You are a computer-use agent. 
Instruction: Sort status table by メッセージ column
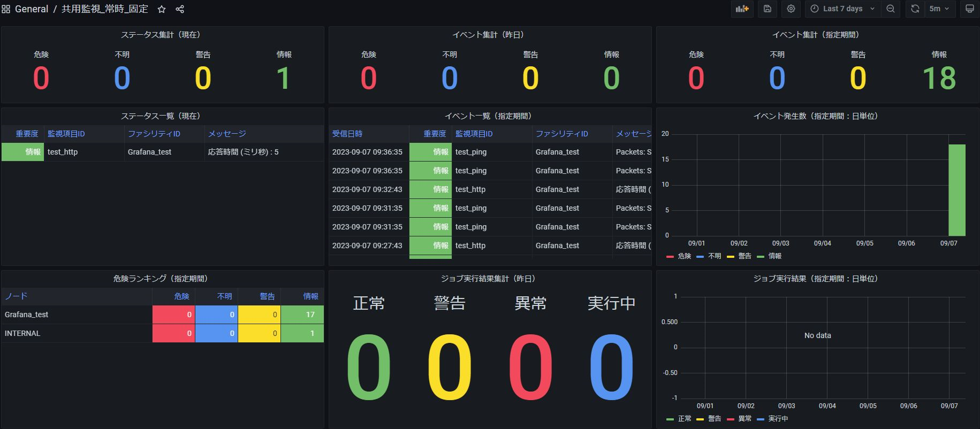tap(227, 134)
